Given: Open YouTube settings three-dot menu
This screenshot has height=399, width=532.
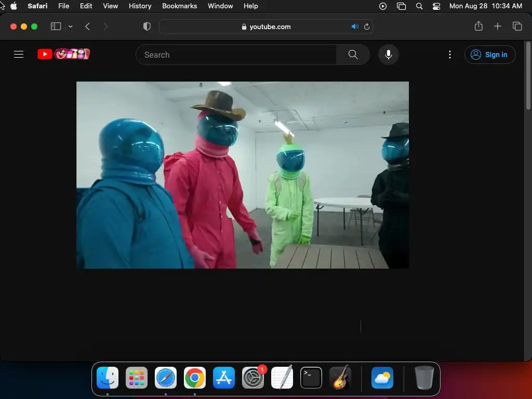Looking at the screenshot, I should [x=450, y=55].
